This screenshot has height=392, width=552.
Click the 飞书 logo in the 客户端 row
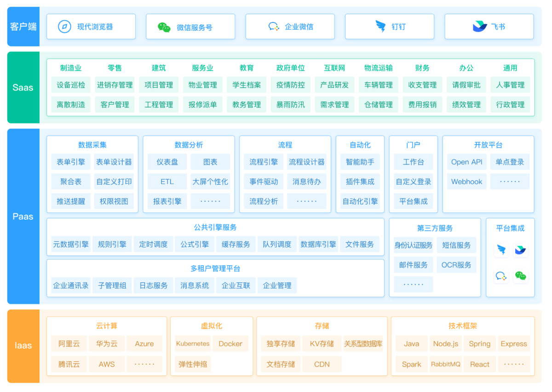(x=480, y=27)
